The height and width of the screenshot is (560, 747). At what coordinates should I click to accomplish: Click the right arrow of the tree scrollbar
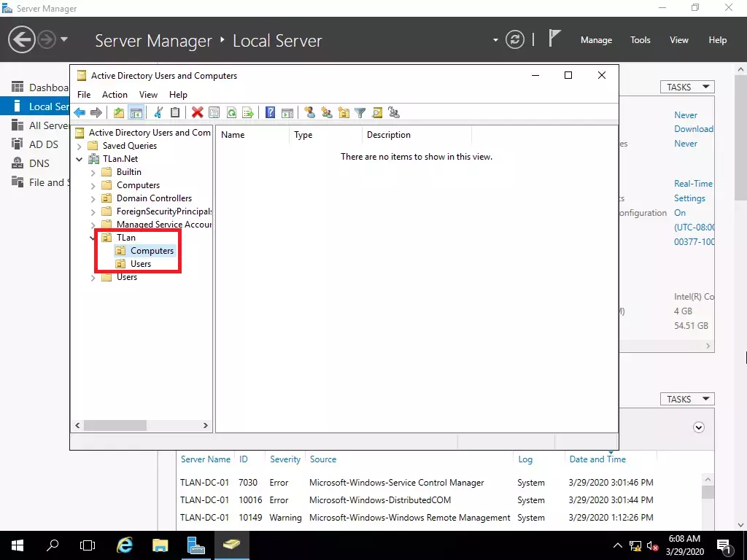[x=205, y=425]
